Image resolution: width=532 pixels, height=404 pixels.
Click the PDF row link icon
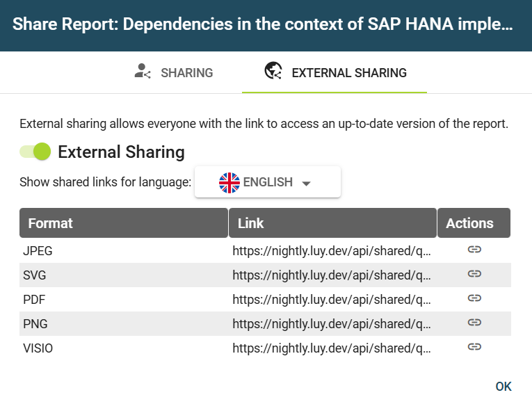click(x=474, y=298)
